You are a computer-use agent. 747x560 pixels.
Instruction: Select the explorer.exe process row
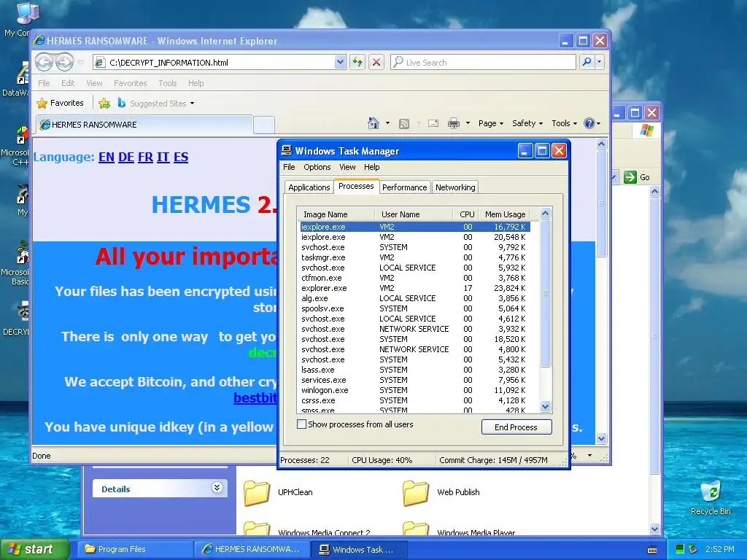(x=415, y=288)
